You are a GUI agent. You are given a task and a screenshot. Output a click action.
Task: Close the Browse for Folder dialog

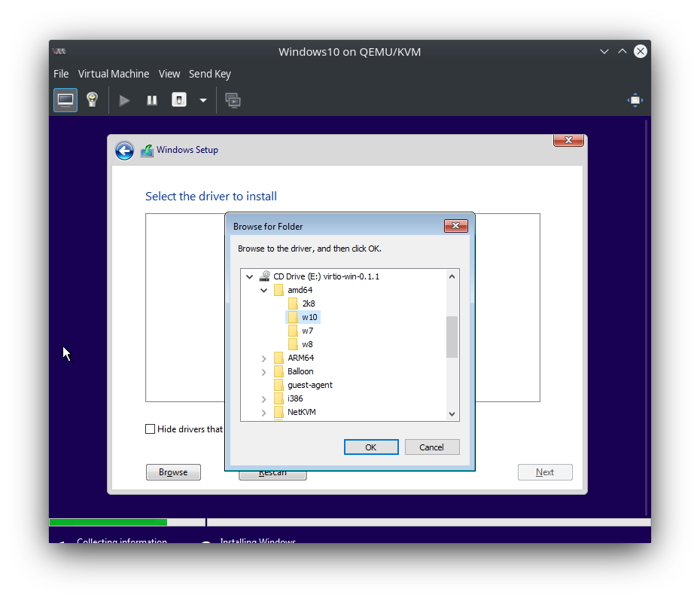click(x=456, y=226)
